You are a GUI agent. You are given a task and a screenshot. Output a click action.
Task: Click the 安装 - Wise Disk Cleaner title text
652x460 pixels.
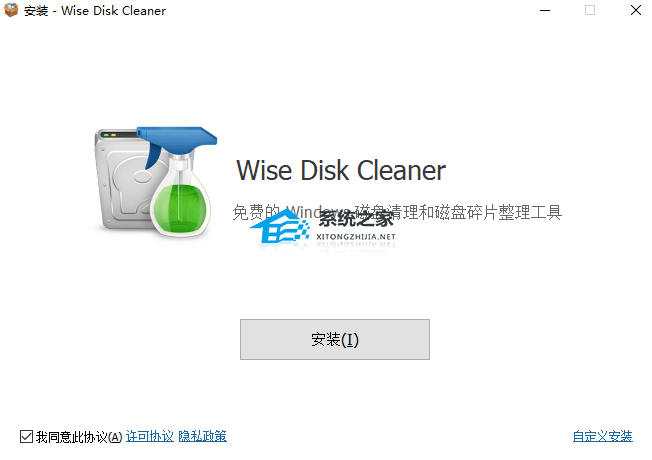pyautogui.click(x=95, y=11)
